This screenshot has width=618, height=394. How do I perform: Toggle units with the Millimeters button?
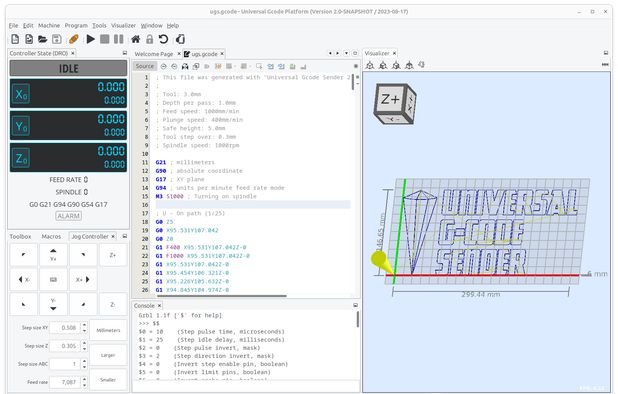(x=108, y=330)
